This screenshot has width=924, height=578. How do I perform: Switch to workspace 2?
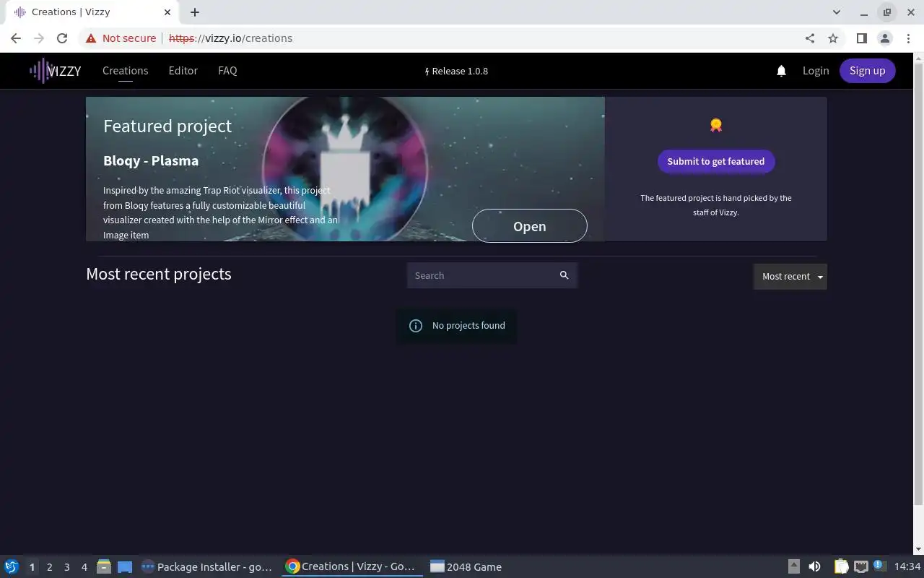click(x=49, y=567)
